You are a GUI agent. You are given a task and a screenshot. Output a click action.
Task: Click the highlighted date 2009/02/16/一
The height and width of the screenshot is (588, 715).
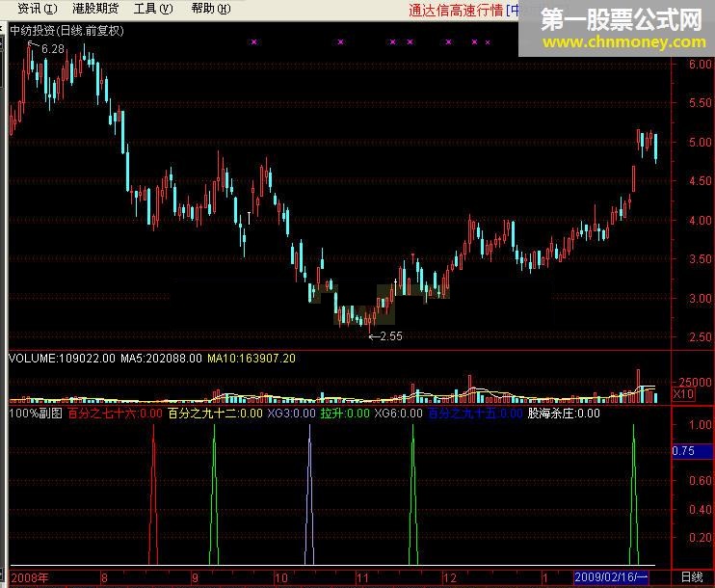[x=611, y=577]
